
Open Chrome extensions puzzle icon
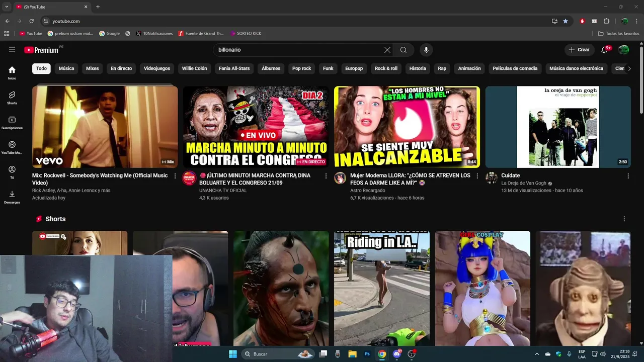pyautogui.click(x=606, y=21)
